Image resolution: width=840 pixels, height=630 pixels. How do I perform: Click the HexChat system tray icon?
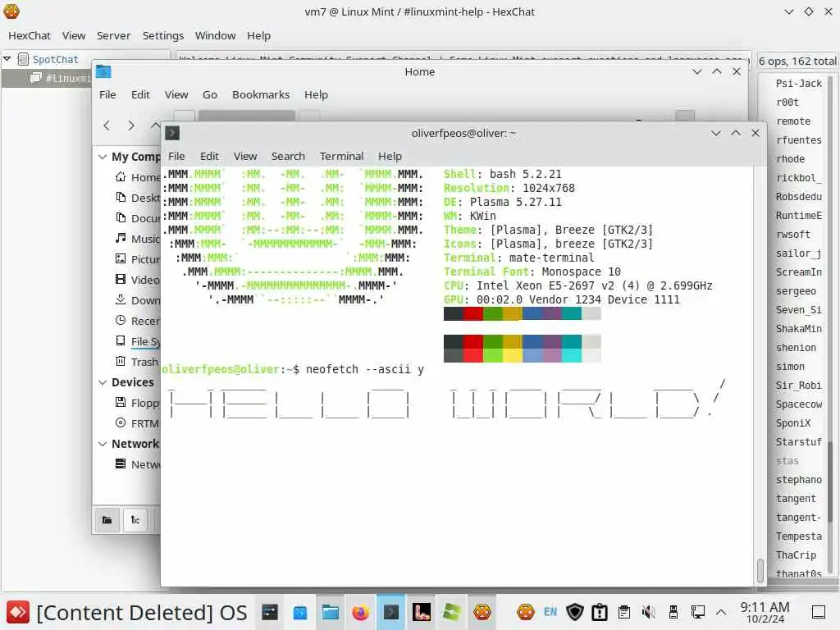(525, 612)
